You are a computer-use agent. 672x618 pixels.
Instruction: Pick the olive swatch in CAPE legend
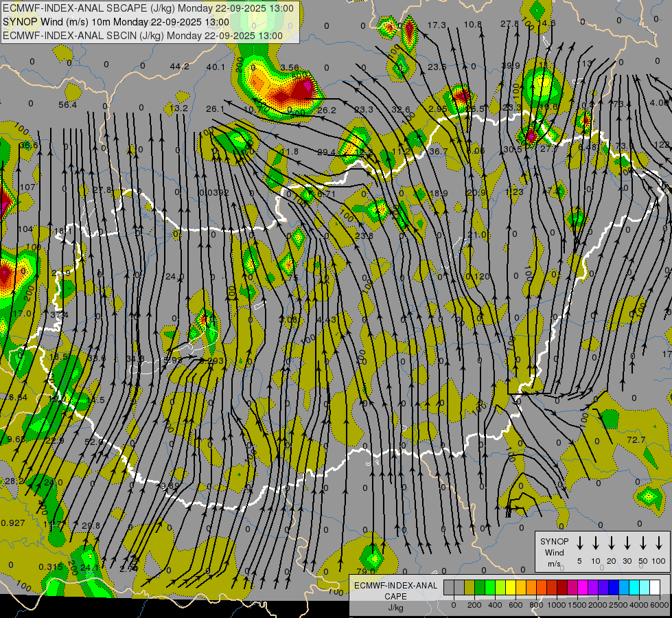click(x=470, y=588)
